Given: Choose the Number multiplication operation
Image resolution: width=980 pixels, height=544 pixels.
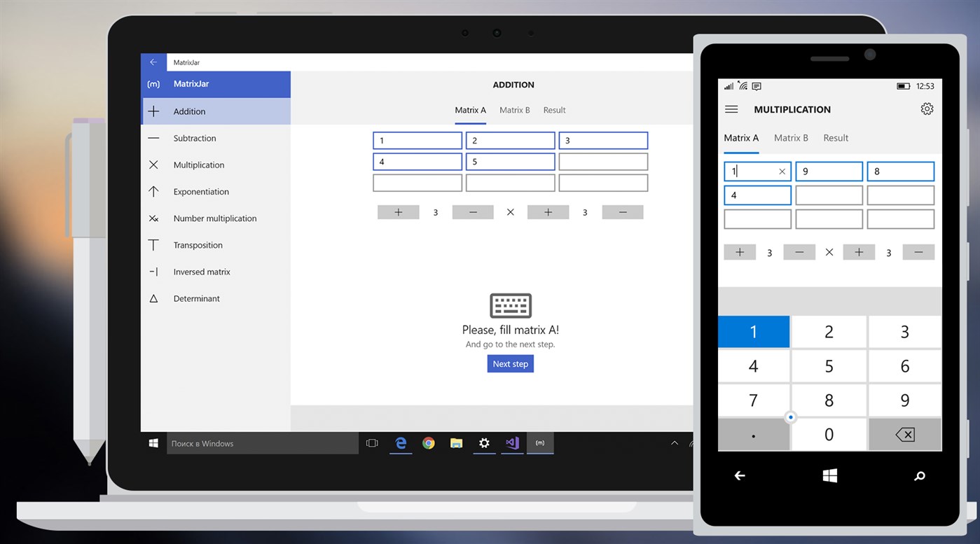Looking at the screenshot, I should point(214,218).
